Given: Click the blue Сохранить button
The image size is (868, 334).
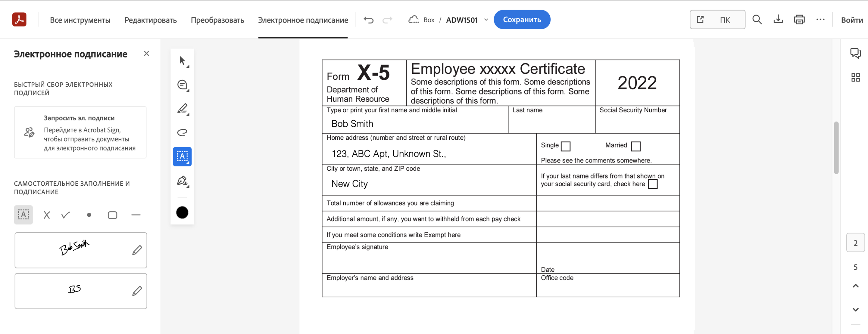Looking at the screenshot, I should (x=522, y=20).
